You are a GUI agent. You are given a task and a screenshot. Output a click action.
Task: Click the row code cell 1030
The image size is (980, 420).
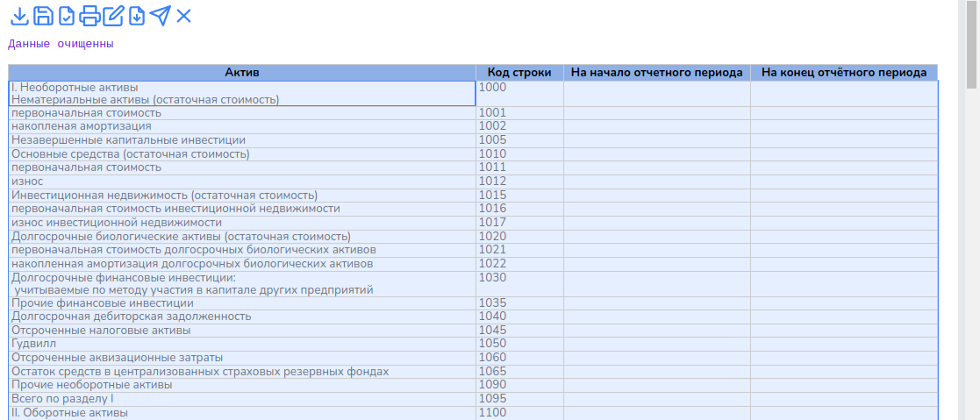click(519, 284)
